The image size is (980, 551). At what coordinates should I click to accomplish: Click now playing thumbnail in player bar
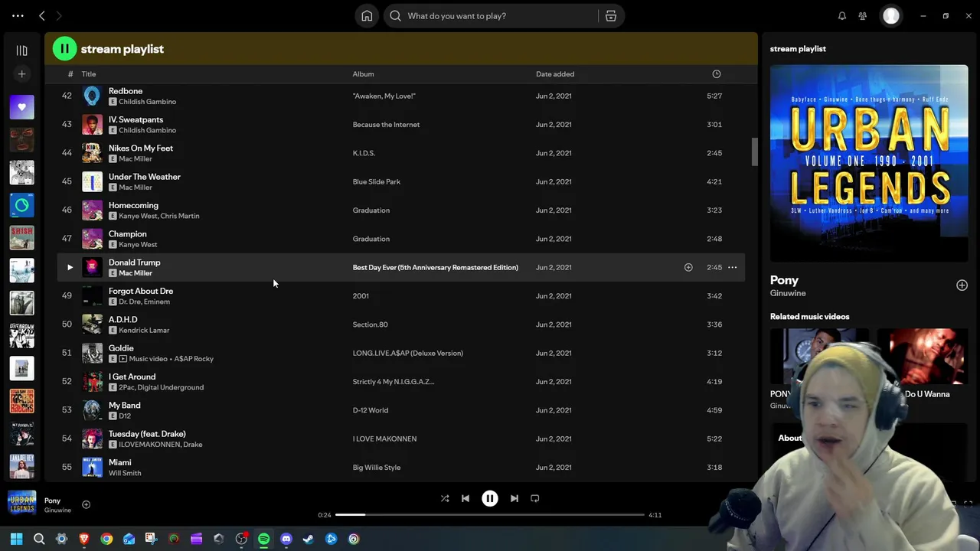pos(21,504)
